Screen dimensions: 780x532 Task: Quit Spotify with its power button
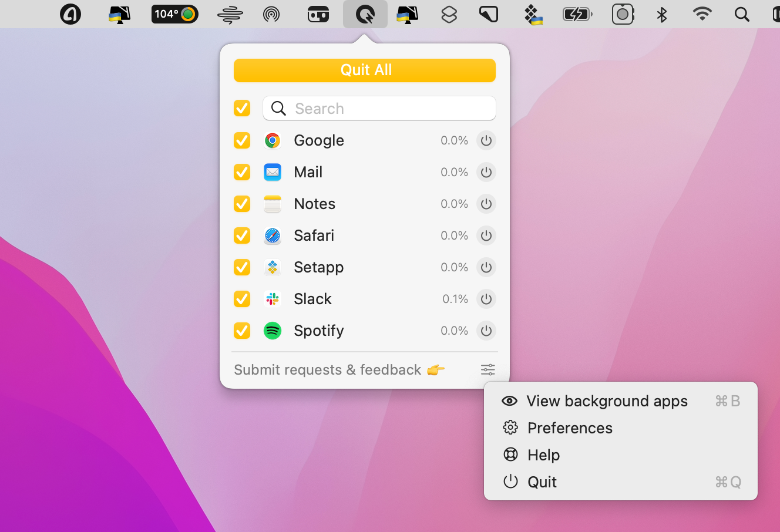click(486, 331)
